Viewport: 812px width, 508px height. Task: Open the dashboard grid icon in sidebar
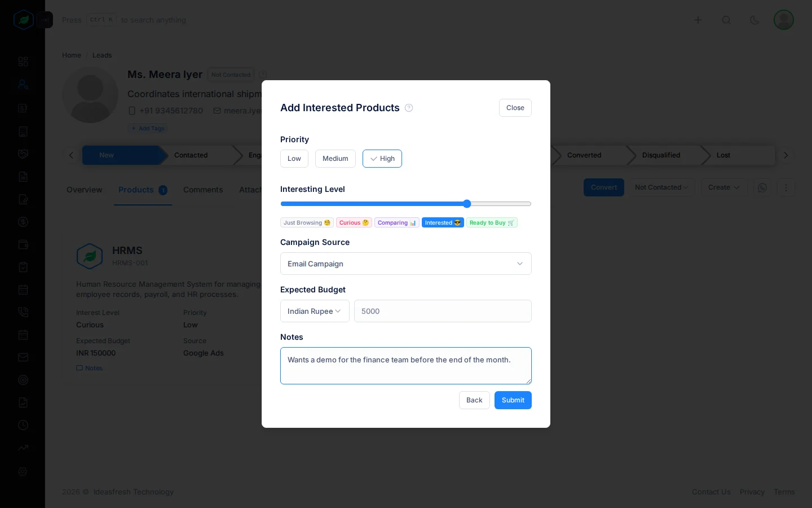click(x=23, y=62)
